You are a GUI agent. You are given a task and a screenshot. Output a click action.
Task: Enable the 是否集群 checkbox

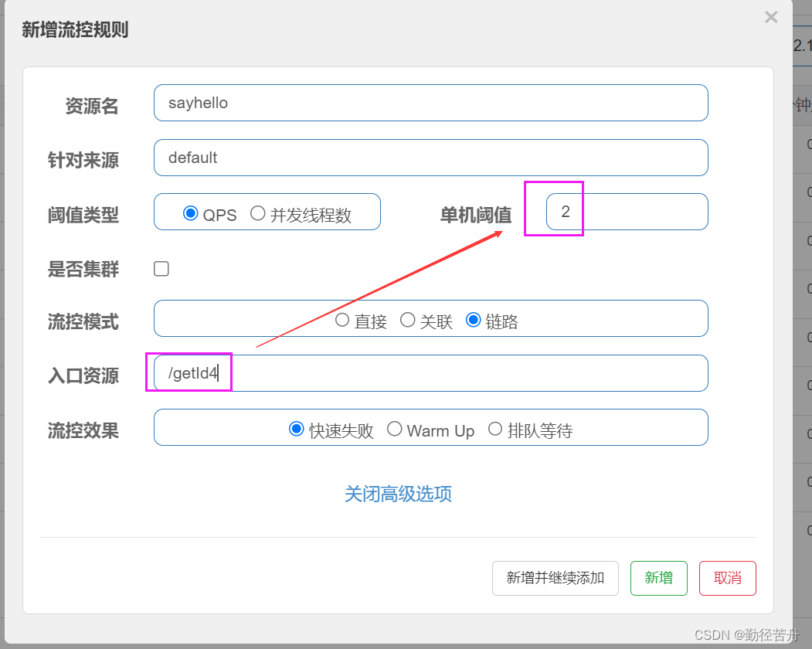161,269
